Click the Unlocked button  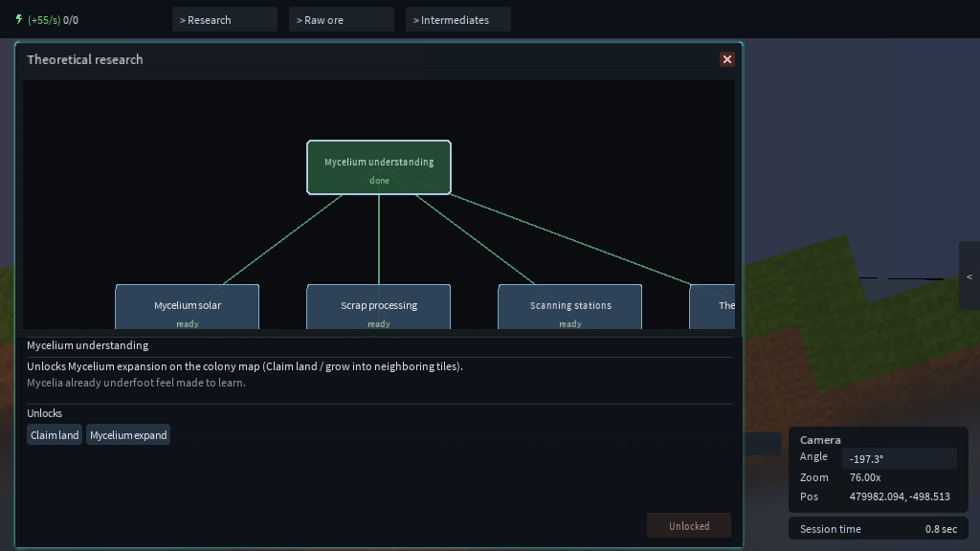pyautogui.click(x=689, y=525)
